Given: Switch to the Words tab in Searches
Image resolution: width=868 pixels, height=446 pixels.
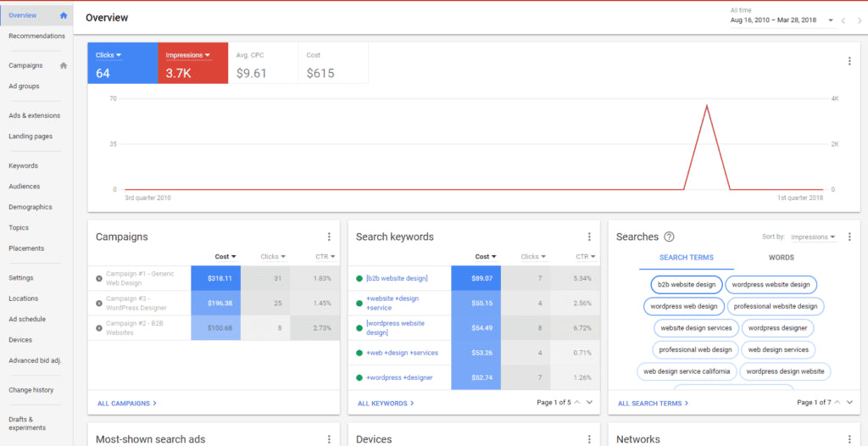Looking at the screenshot, I should (x=781, y=258).
